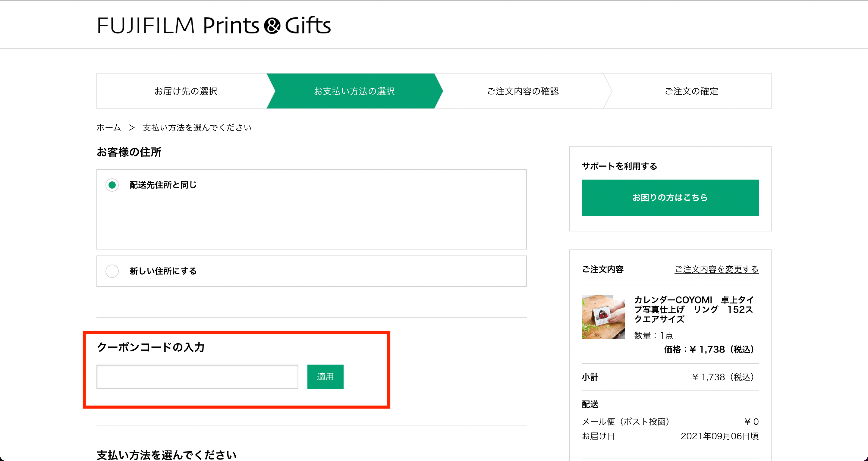Click the FUJIFILM Prints & Gifts logo
The height and width of the screenshot is (461, 868).
[x=214, y=25]
